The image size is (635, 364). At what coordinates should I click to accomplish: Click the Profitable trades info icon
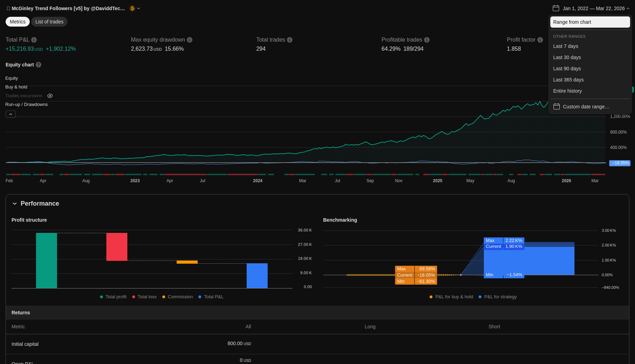click(427, 40)
